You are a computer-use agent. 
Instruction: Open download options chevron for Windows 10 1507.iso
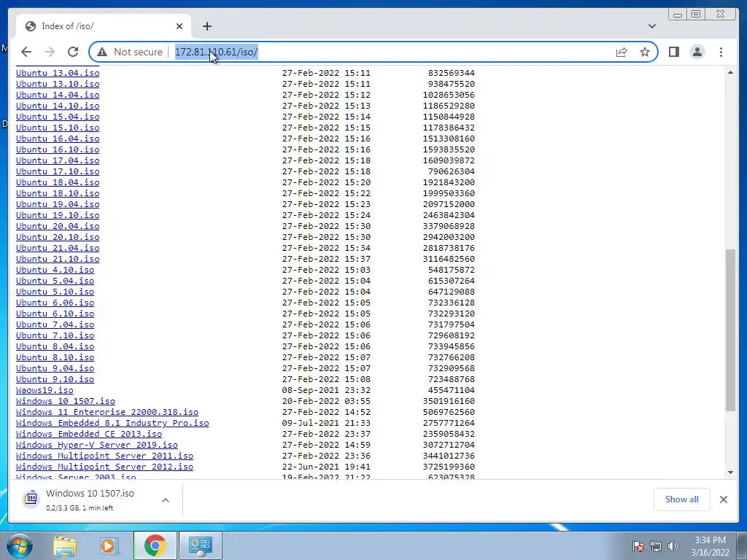pyautogui.click(x=166, y=500)
